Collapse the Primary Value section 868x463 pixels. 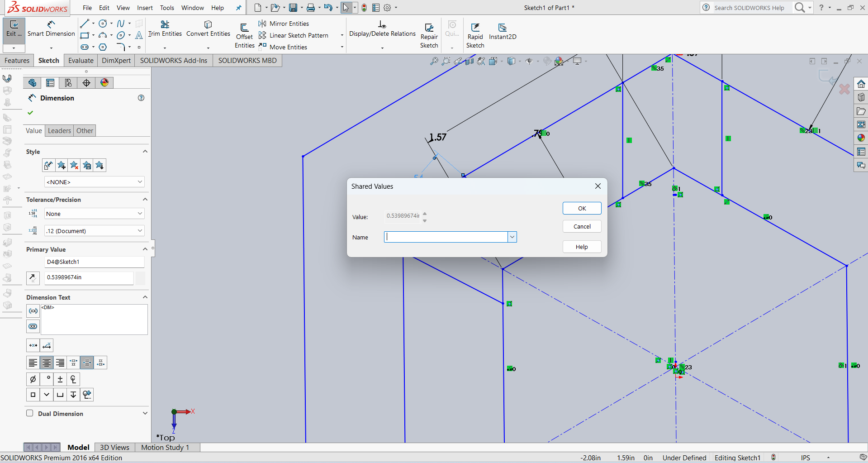[145, 249]
